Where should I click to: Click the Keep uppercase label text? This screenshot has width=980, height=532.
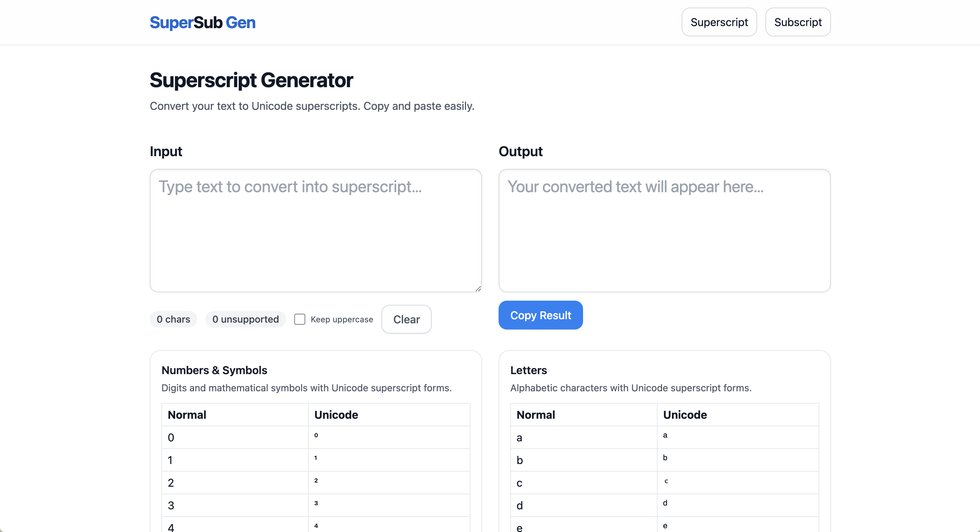point(342,320)
